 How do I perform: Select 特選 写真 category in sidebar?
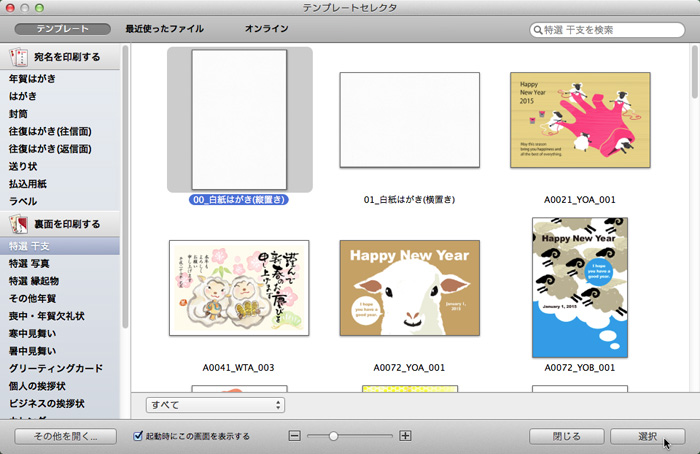29,263
